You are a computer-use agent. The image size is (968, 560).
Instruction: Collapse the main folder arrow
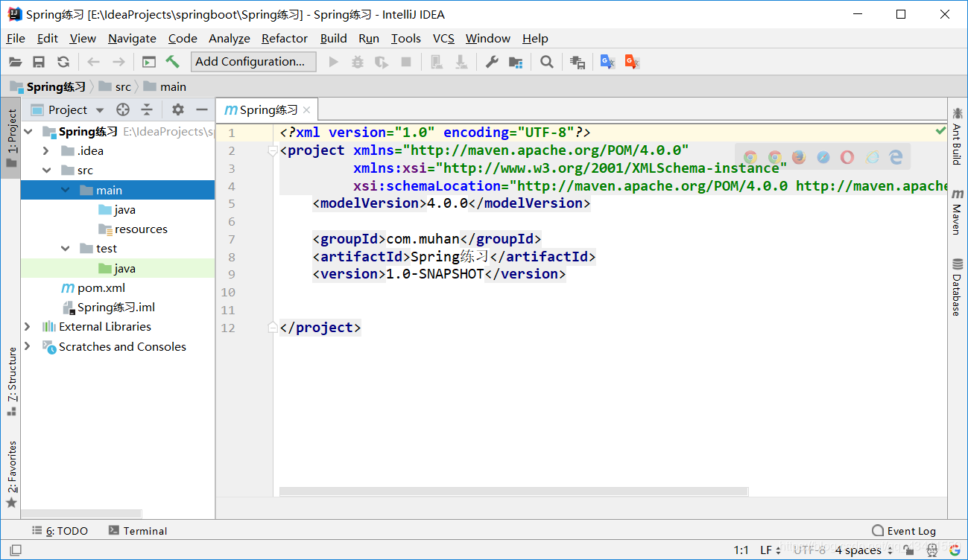66,190
